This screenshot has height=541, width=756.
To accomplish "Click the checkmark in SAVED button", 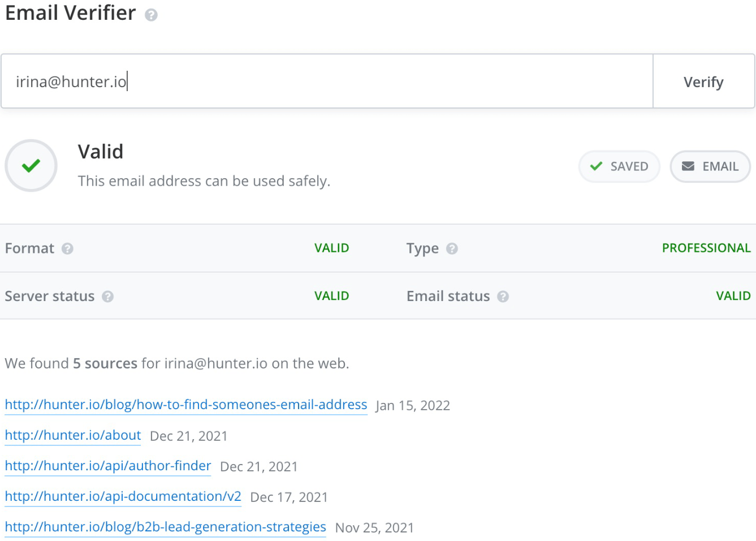I will [x=596, y=166].
